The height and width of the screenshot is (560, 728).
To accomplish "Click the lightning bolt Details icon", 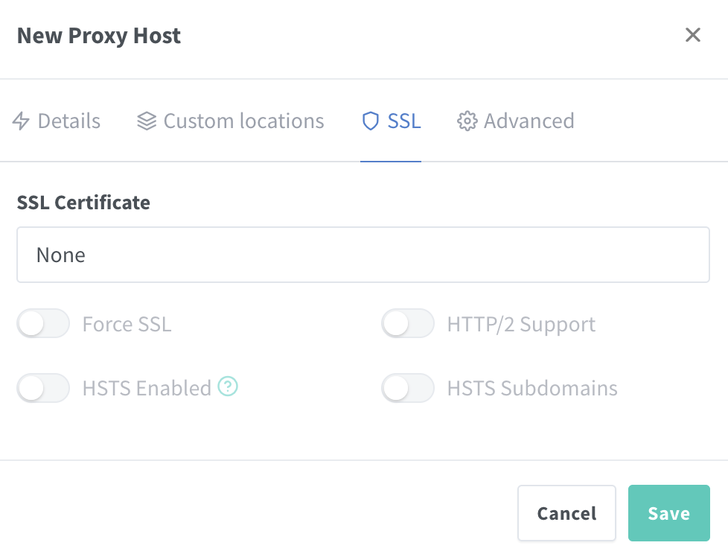I will pos(22,121).
